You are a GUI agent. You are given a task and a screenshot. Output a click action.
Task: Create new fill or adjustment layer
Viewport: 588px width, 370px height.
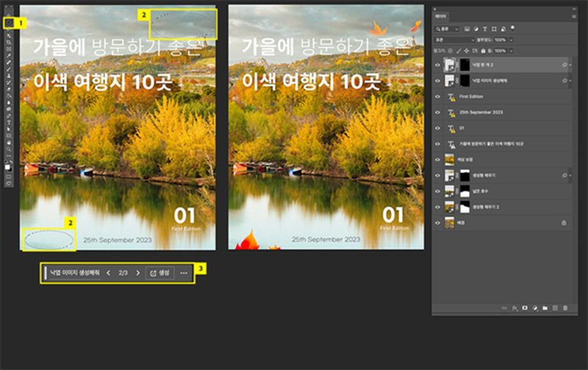click(535, 308)
